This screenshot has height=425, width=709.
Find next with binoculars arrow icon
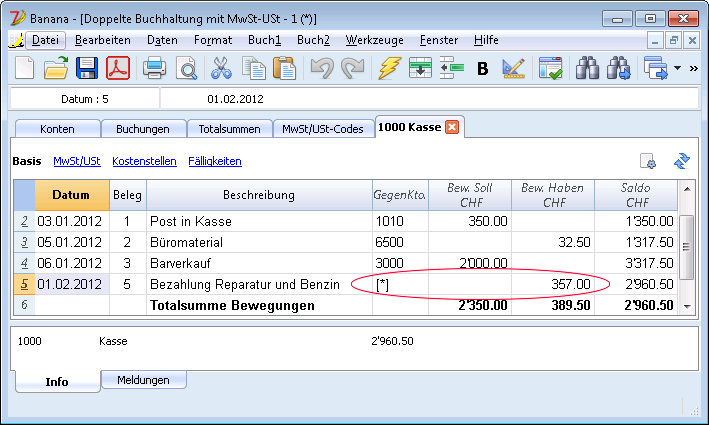pyautogui.click(x=619, y=68)
